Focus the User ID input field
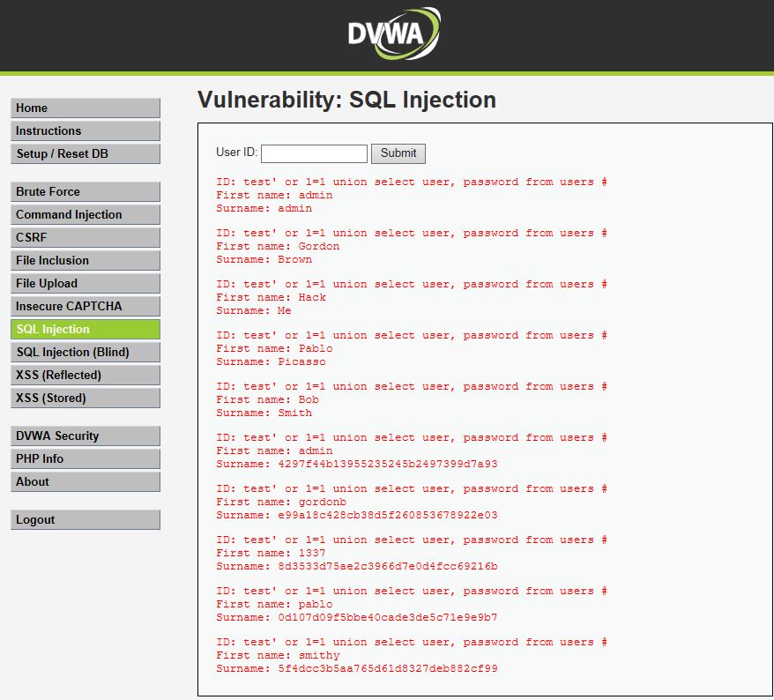 [314, 153]
